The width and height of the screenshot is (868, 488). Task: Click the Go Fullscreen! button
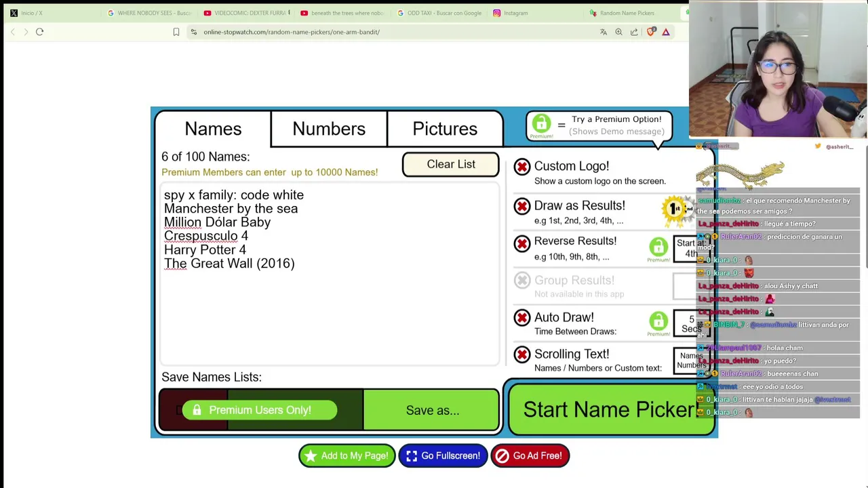(x=443, y=455)
